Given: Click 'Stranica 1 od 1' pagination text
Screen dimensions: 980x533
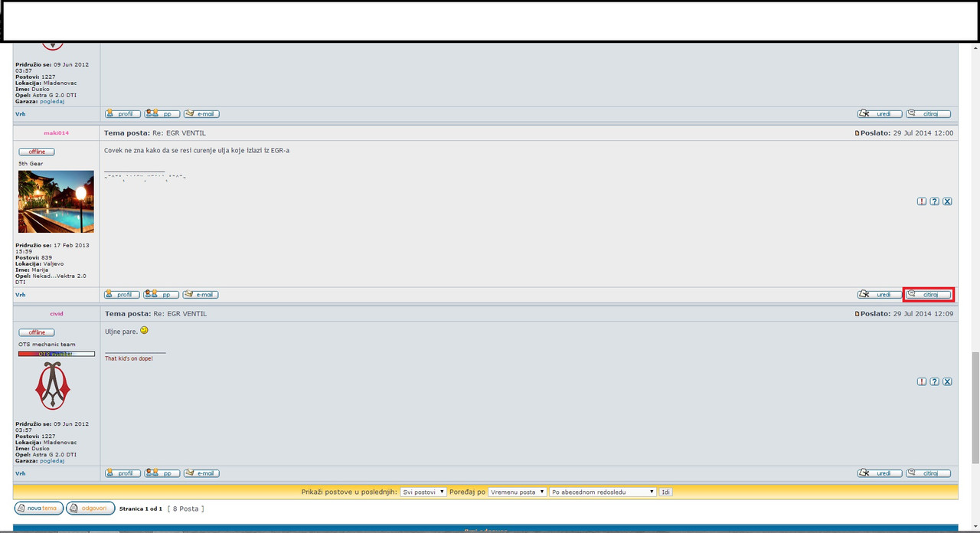Looking at the screenshot, I should [141, 508].
